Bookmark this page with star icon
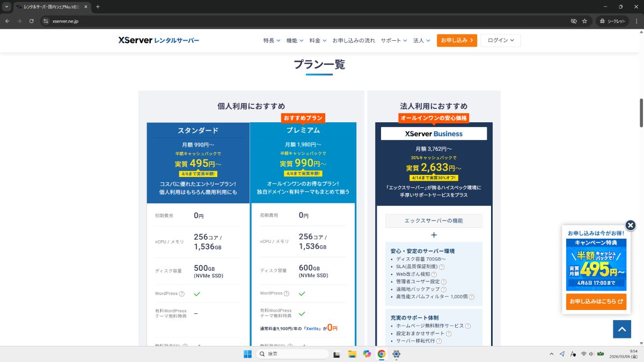 (584, 21)
